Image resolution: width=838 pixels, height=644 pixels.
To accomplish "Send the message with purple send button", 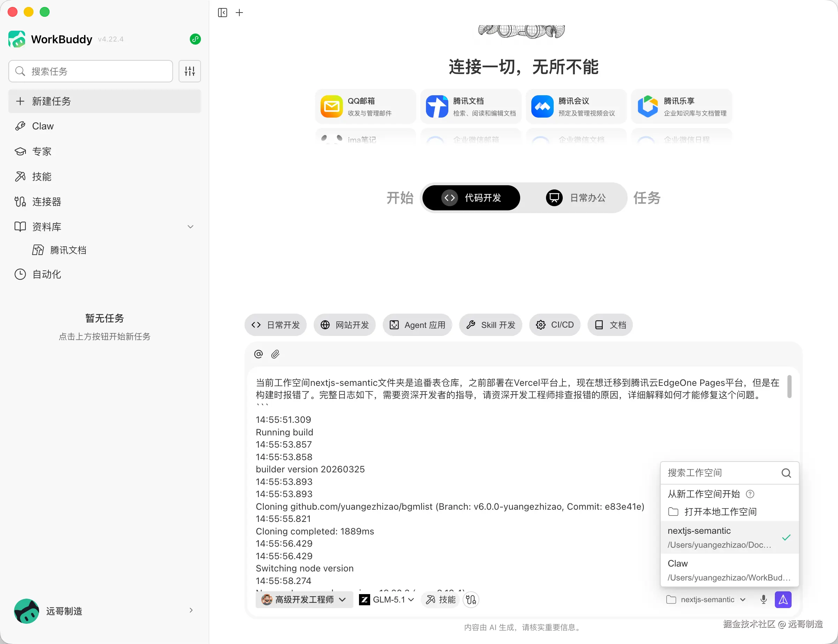I will click(x=783, y=600).
